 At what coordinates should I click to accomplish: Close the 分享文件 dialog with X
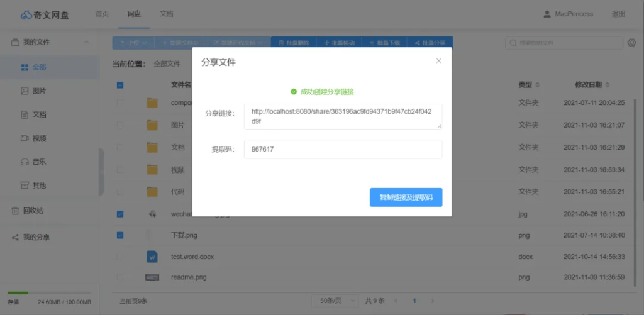438,61
